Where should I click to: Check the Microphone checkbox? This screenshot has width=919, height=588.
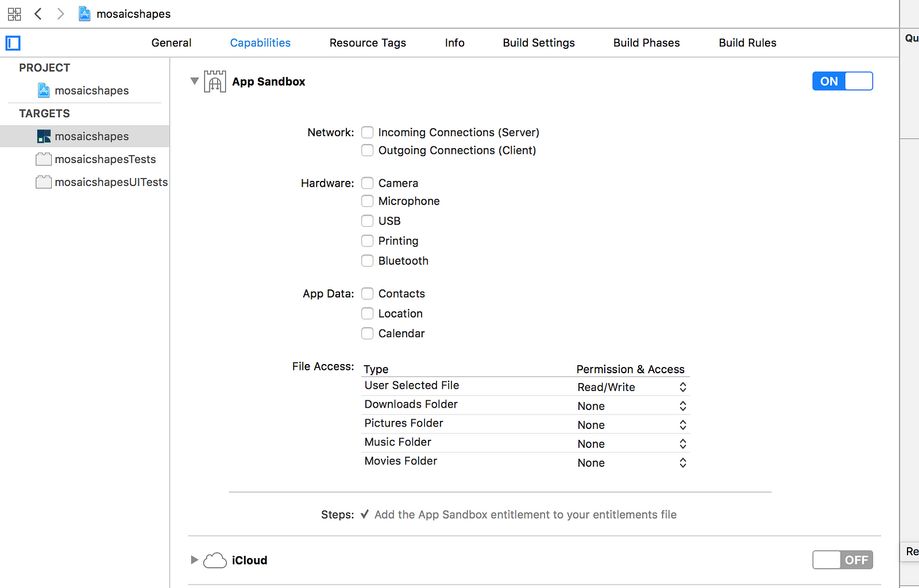pos(368,201)
